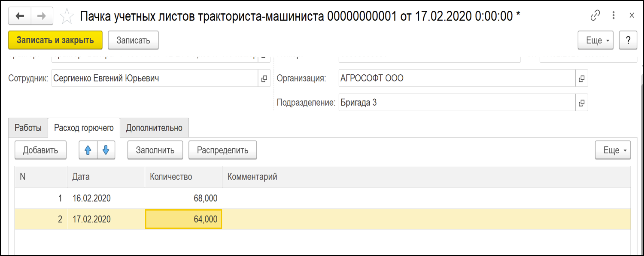The height and width of the screenshot is (256, 644).
Task: Click the Добавить button
Action: (x=40, y=150)
